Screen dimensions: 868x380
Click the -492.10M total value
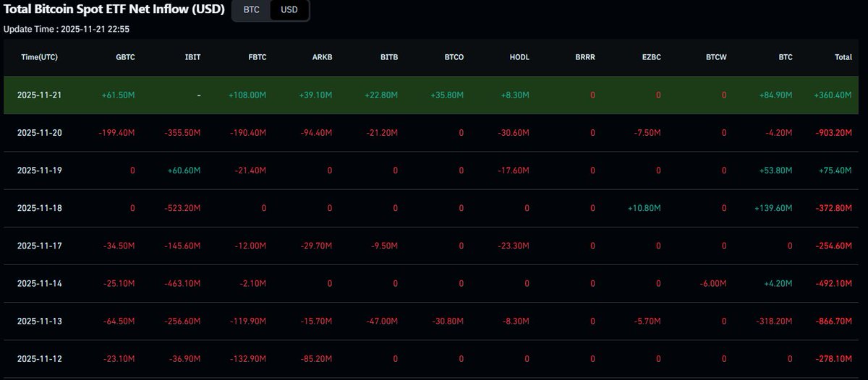833,283
